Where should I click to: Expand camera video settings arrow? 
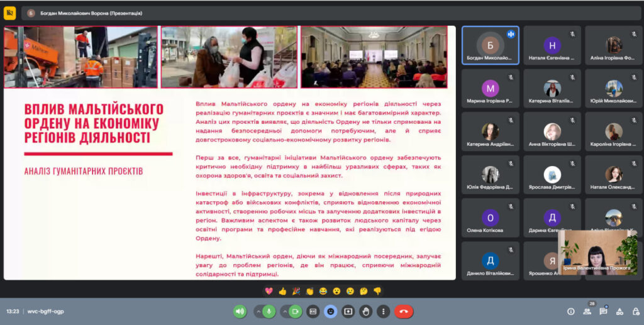pos(284,311)
